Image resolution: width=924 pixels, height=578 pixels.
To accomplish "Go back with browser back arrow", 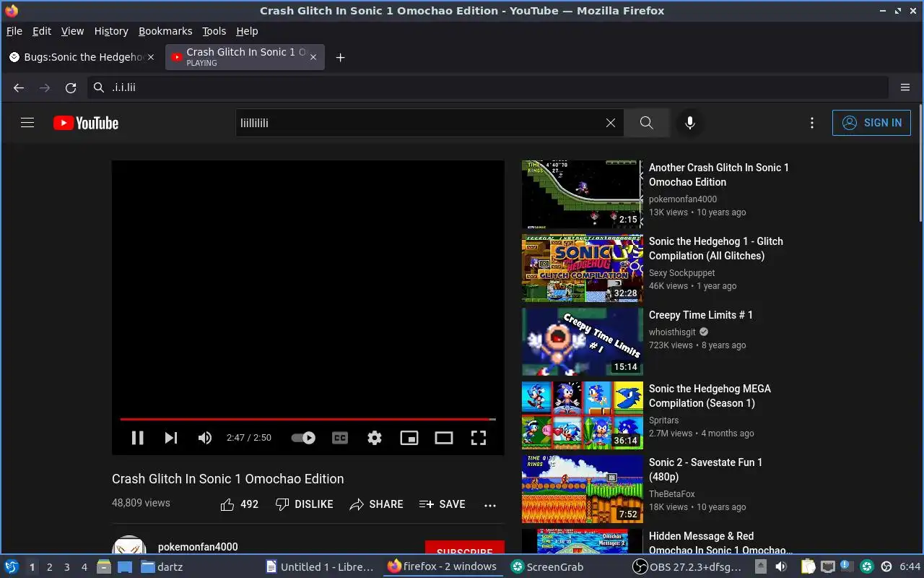I will pyautogui.click(x=19, y=87).
